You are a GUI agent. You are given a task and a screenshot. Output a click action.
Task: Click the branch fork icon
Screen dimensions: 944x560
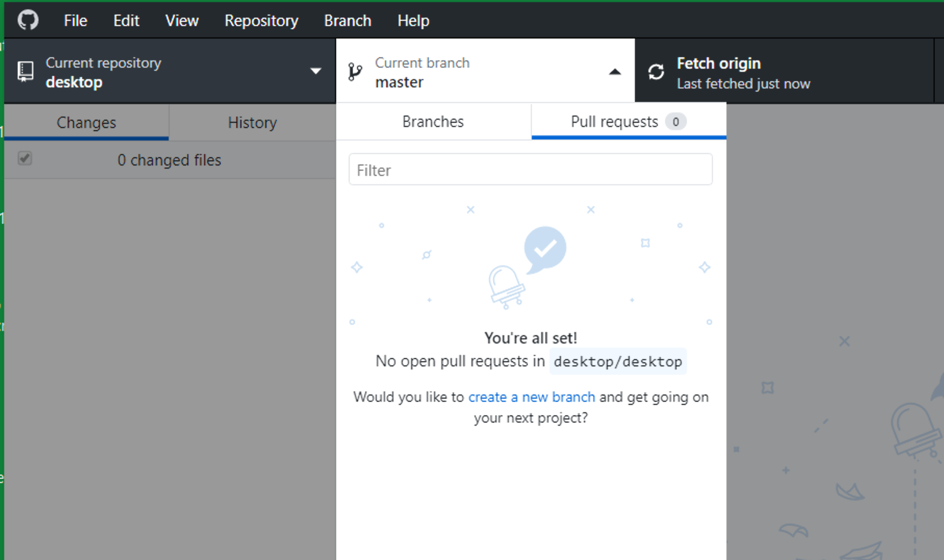point(355,72)
